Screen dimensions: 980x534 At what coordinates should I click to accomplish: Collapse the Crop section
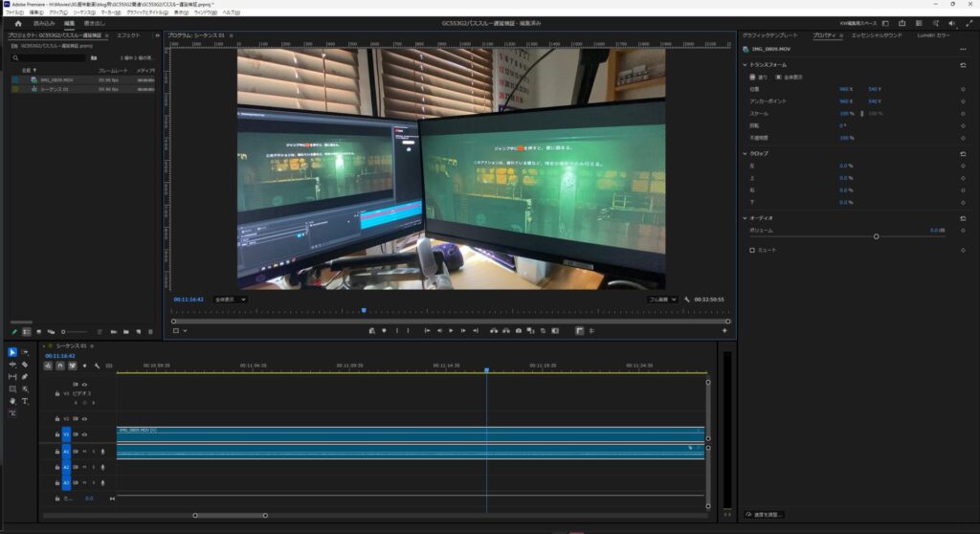coord(746,153)
